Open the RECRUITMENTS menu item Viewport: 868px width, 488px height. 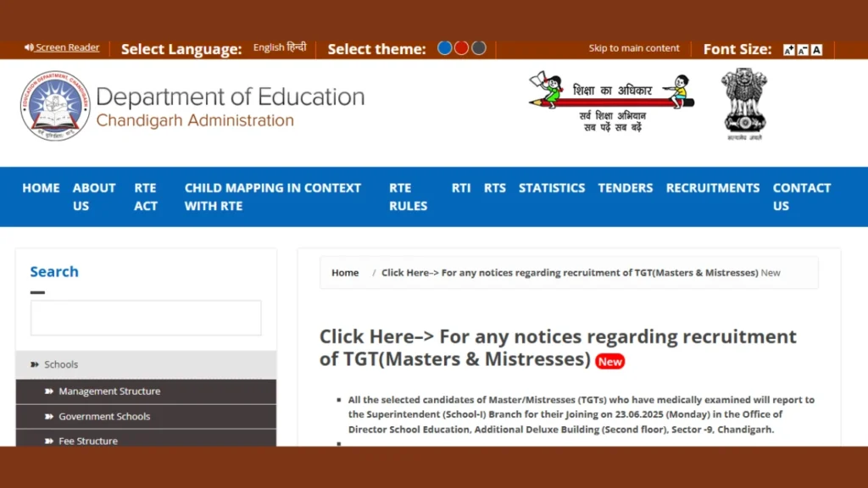point(712,188)
